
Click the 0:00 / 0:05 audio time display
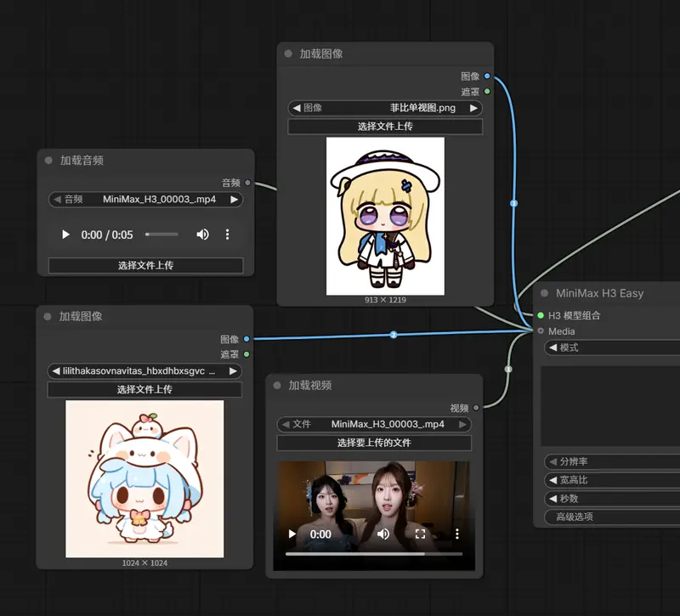[x=107, y=235]
